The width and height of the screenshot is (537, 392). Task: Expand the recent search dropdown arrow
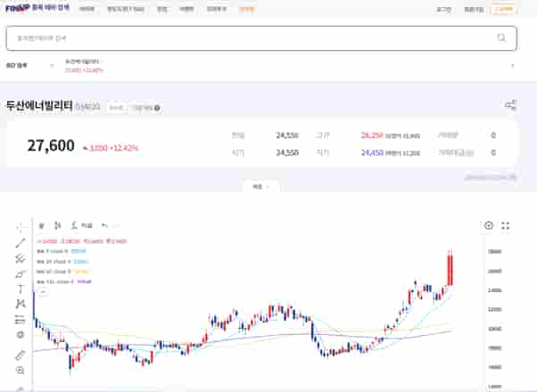[52, 65]
